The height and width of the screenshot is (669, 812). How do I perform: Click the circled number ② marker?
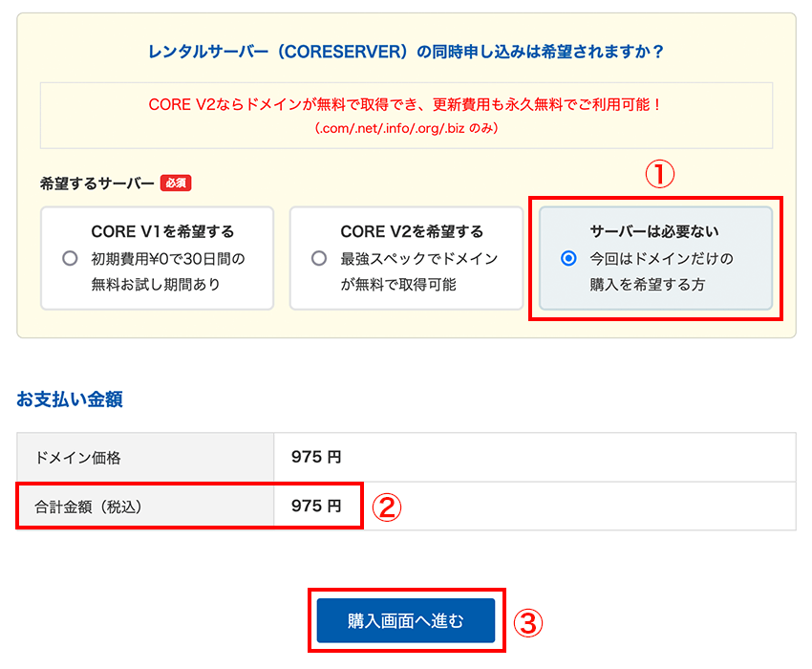coord(384,507)
